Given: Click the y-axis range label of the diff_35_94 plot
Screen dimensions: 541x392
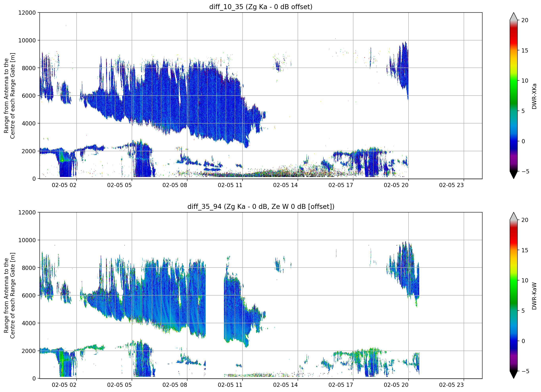Looking at the screenshot, I should pos(9,295).
